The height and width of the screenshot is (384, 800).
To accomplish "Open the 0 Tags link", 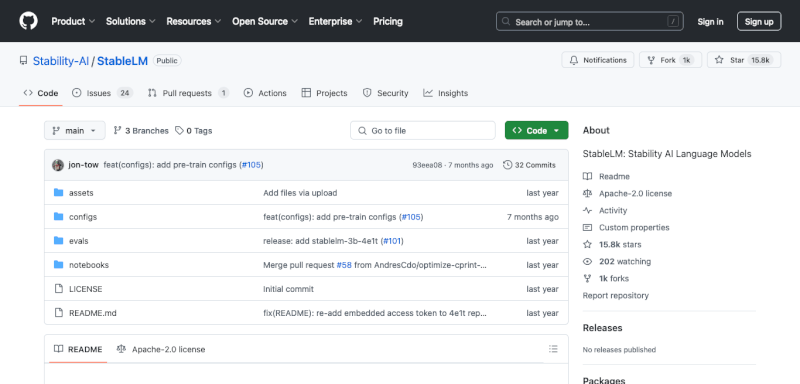I will click(x=193, y=131).
